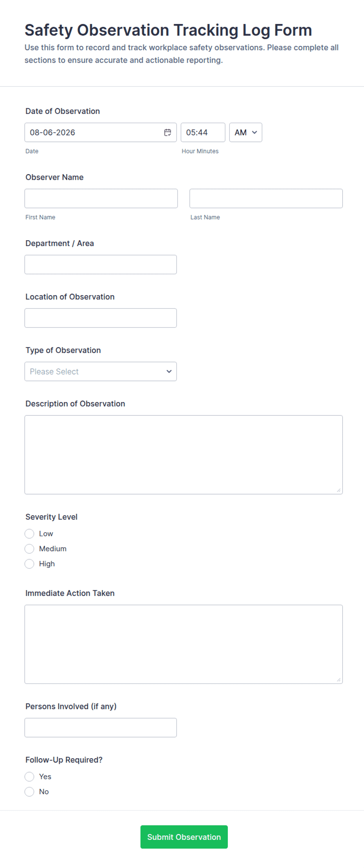Focus the Last Name field
364x868 pixels.
266,198
